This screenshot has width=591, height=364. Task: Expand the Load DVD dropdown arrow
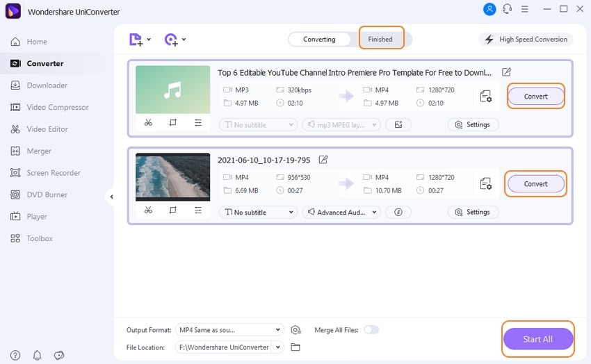184,39
